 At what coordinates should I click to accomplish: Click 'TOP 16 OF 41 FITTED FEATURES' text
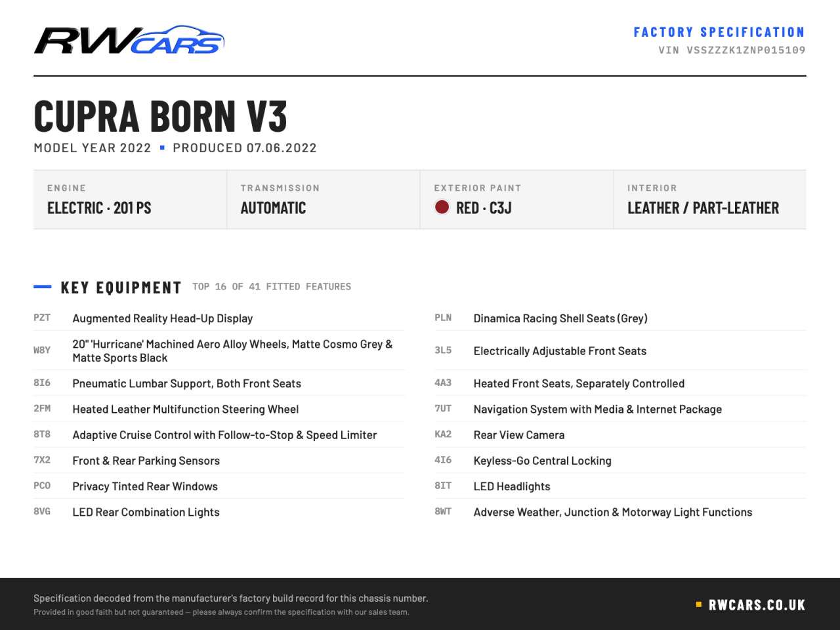[272, 287]
